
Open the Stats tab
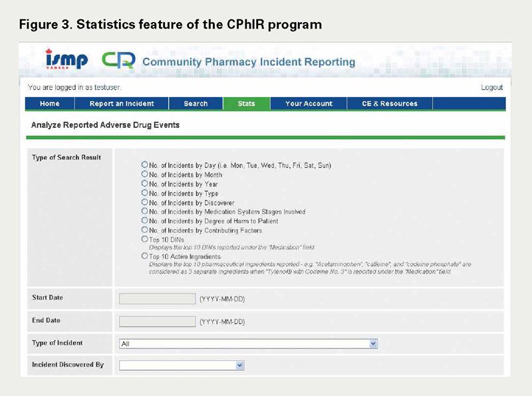pos(246,104)
